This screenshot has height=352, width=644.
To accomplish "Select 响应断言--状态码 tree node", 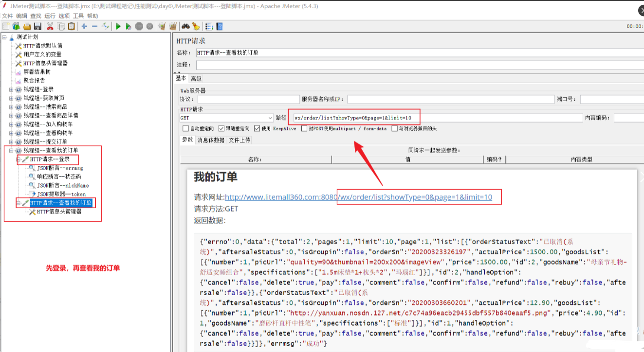I will tap(59, 177).
